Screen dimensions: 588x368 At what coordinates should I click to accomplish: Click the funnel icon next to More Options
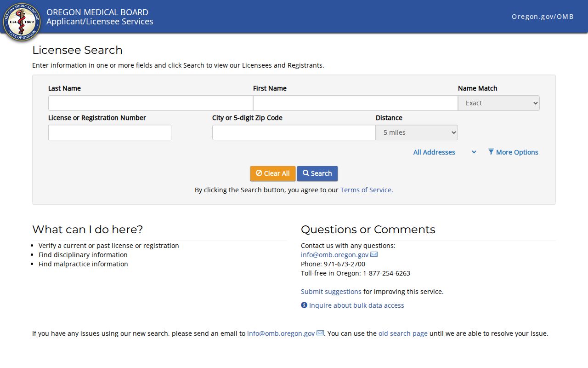coord(491,152)
